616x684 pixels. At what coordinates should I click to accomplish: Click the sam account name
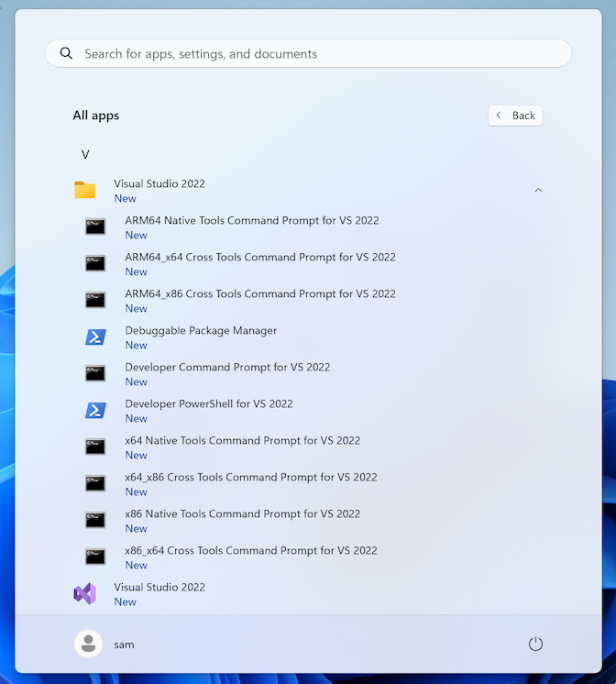pos(124,645)
